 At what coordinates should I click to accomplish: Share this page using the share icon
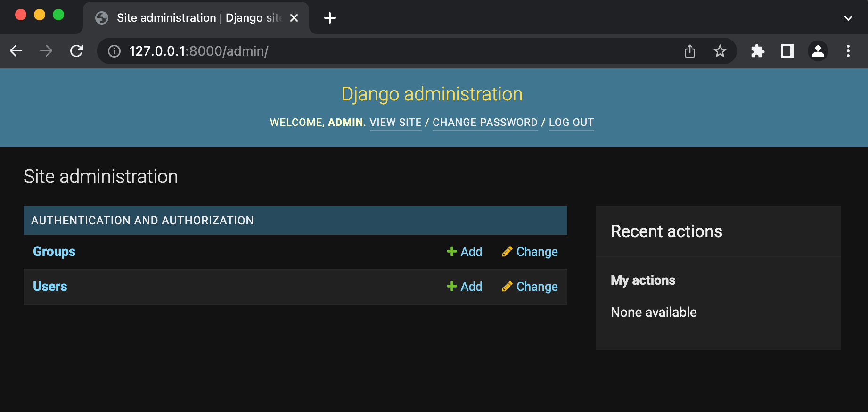point(690,51)
